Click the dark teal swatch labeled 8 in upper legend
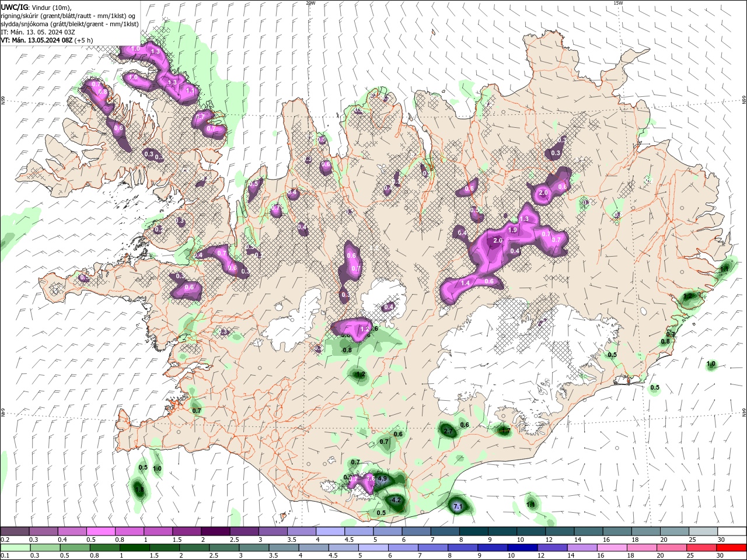 pos(473,531)
